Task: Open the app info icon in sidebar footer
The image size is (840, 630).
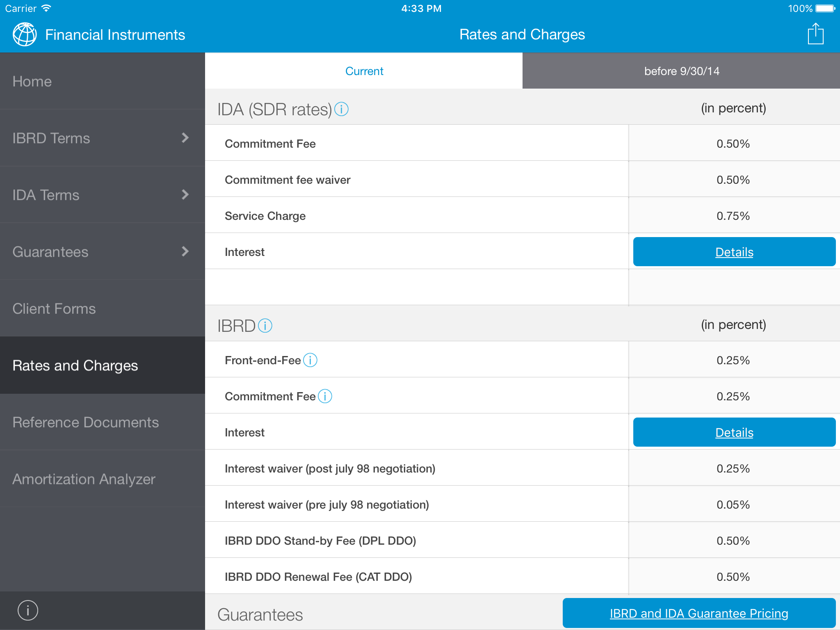Action: pyautogui.click(x=28, y=610)
